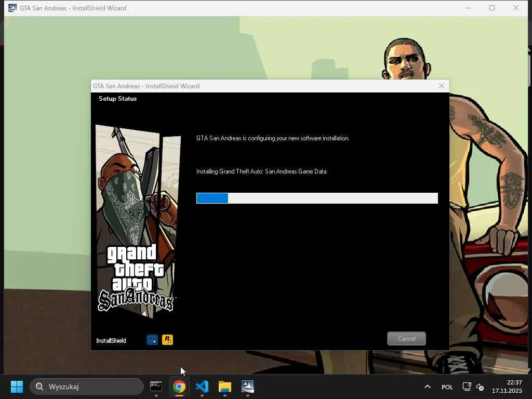This screenshot has width=532, height=399.
Task: Click the muted volume tray icon
Action: [480, 387]
